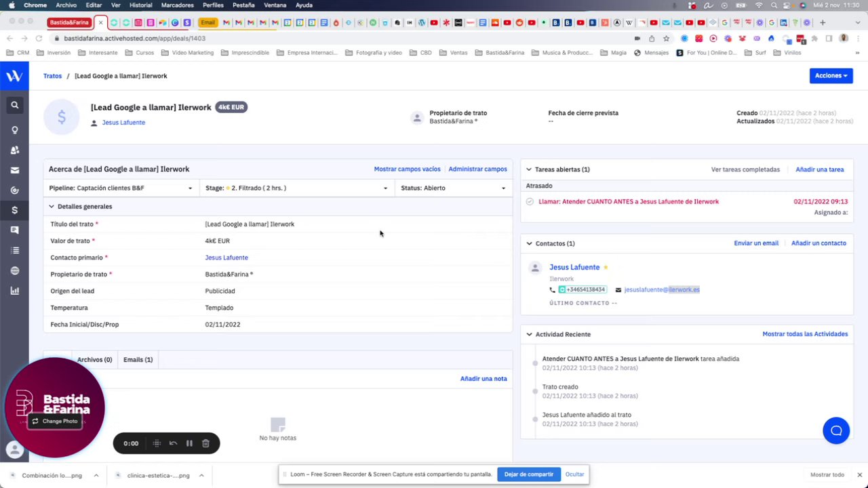Click Administrar campos
This screenshot has height=488, width=868.
pos(477,169)
